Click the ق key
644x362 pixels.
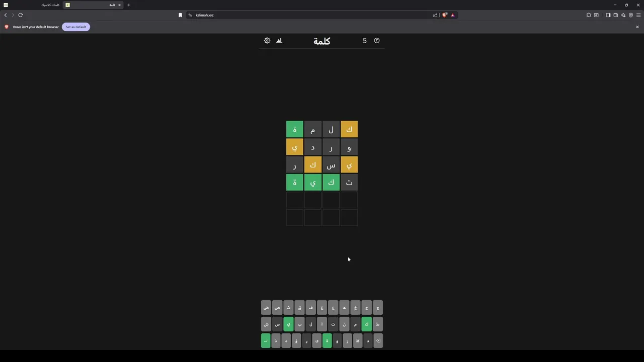coord(299,308)
